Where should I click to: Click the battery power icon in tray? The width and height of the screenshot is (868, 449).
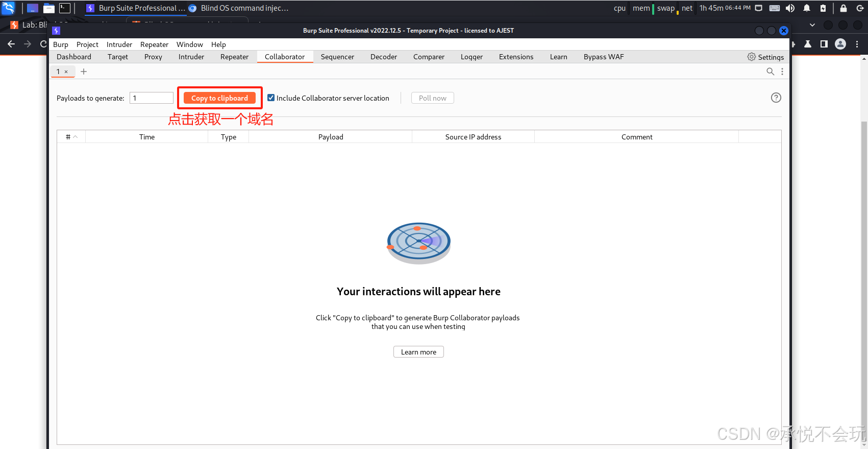coord(823,8)
